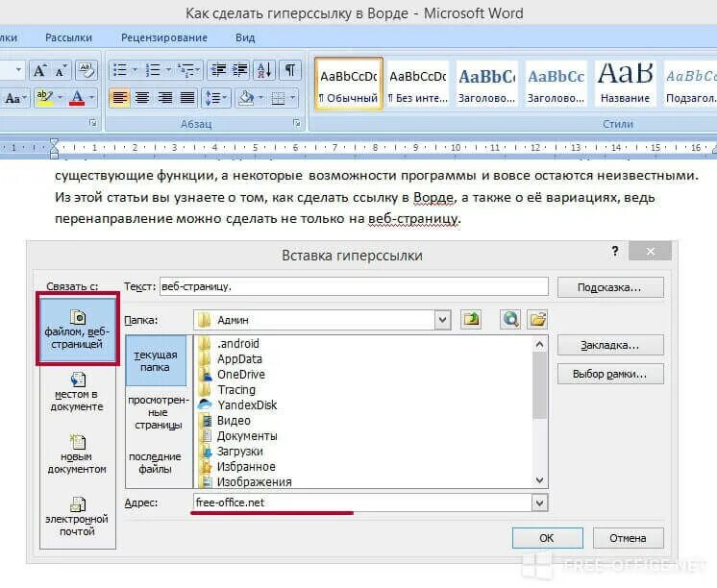717x588 pixels.
Task: Link to электронной почтой option
Action: [77, 518]
